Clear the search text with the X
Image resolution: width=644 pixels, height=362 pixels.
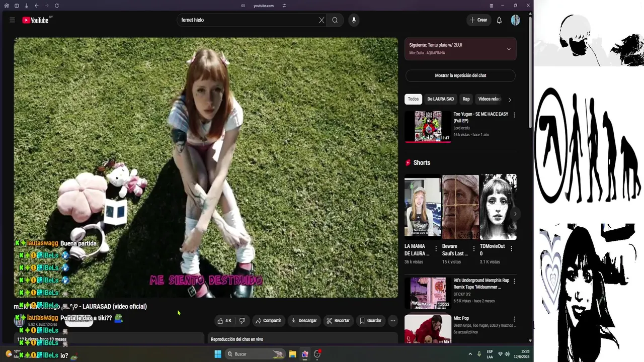[321, 20]
